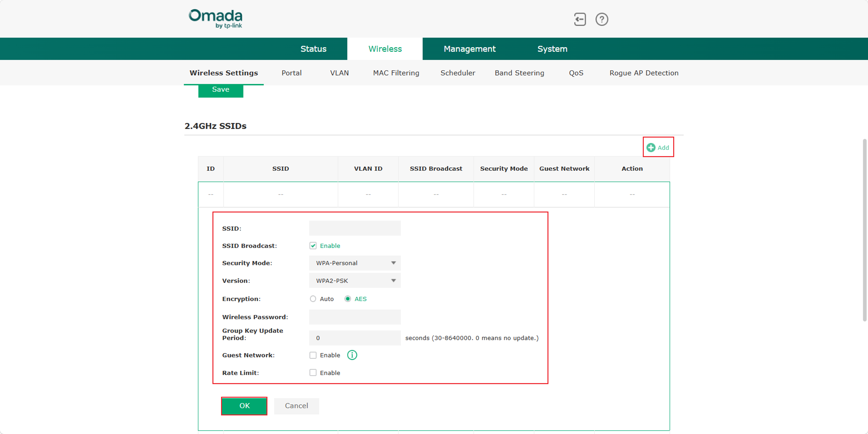Click the Omada by tp-link logo

(x=215, y=19)
